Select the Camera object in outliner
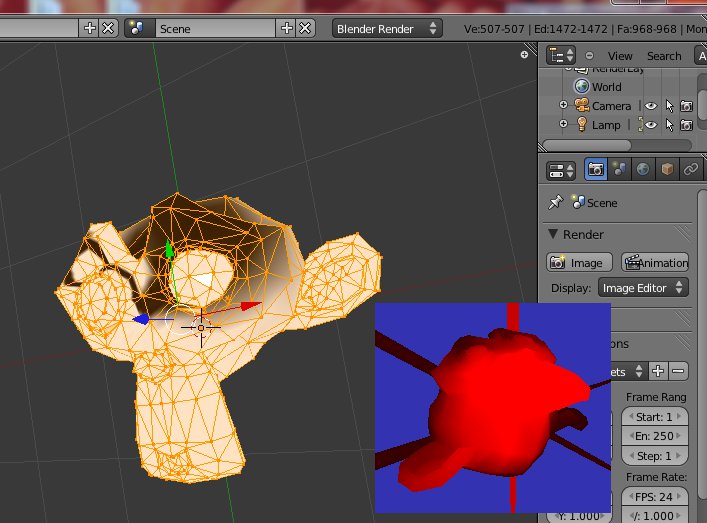 [x=611, y=106]
